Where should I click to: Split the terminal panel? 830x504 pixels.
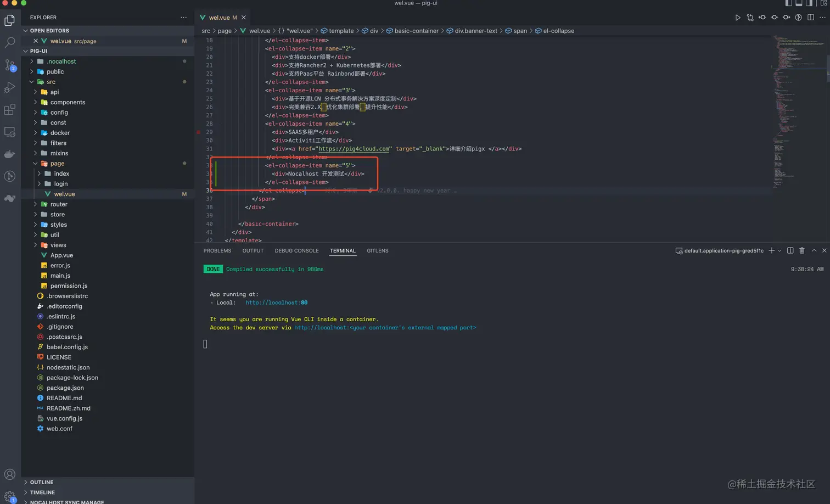click(790, 250)
